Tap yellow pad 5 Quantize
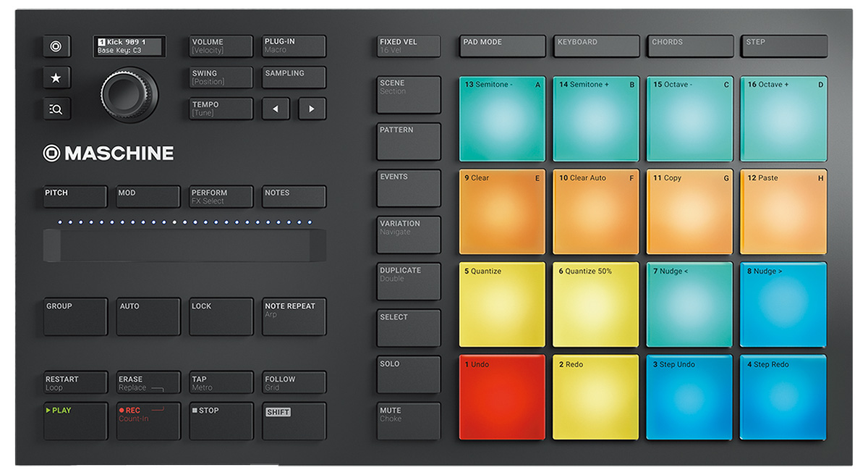This screenshot has height=475, width=868. (x=502, y=305)
